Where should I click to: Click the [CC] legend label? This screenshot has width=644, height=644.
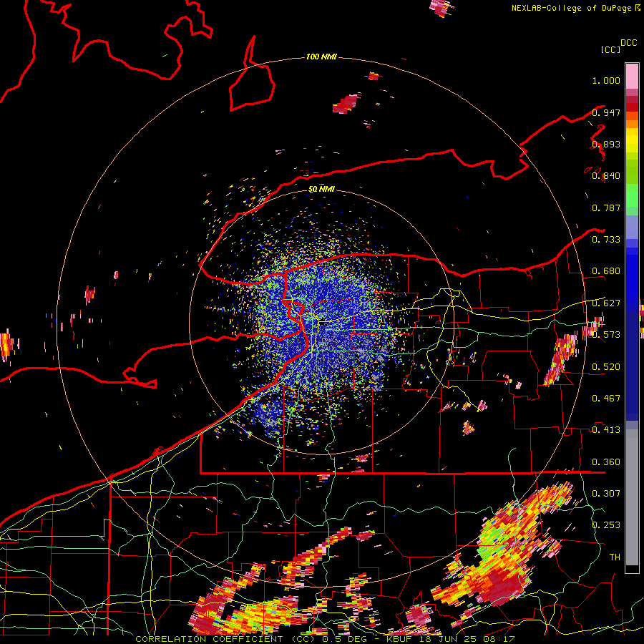(x=610, y=49)
